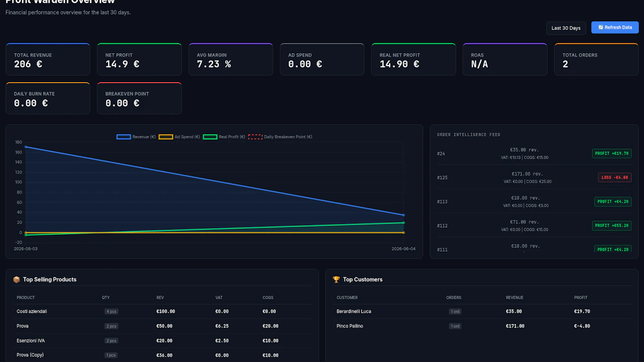Select the Total Revenue 206 € card
644x362 pixels.
coord(48,59)
